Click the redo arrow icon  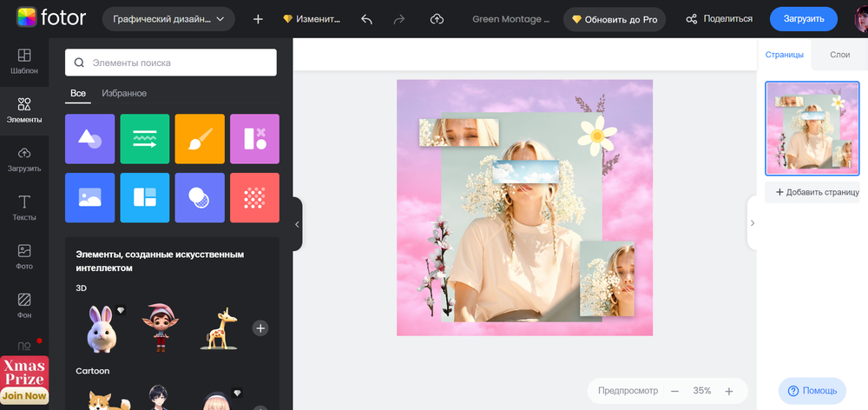(399, 19)
